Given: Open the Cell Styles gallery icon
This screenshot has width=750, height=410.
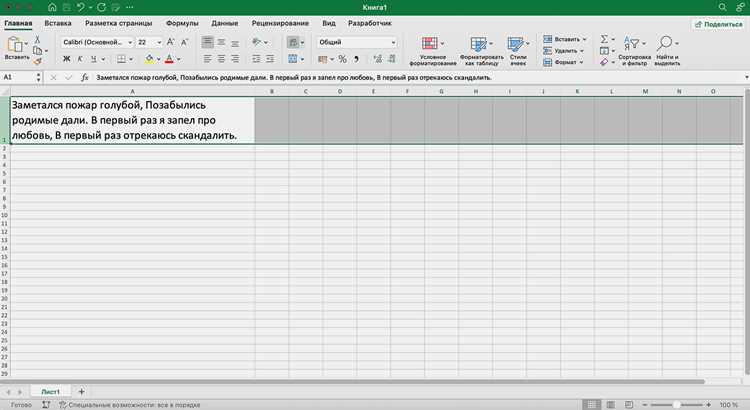Looking at the screenshot, I should (x=515, y=44).
